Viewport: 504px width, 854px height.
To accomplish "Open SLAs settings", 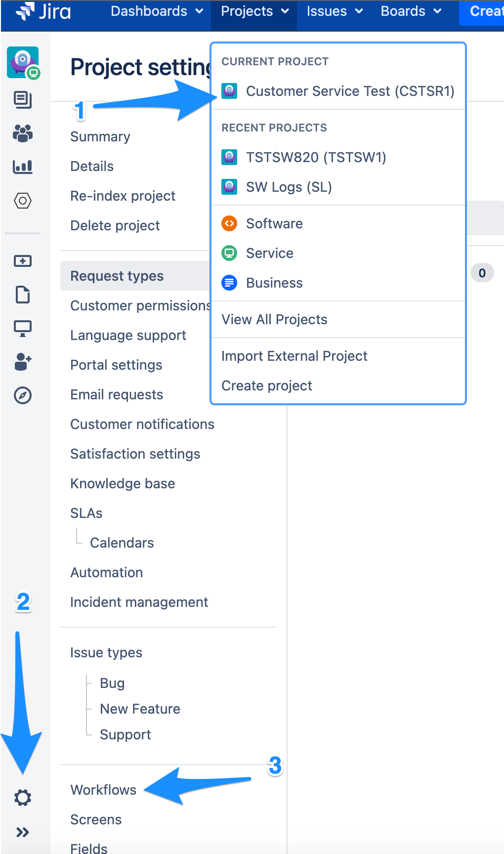I will (86, 513).
